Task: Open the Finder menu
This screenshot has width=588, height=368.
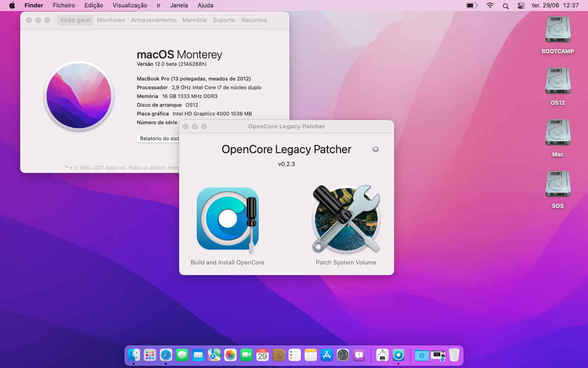Action: [34, 6]
